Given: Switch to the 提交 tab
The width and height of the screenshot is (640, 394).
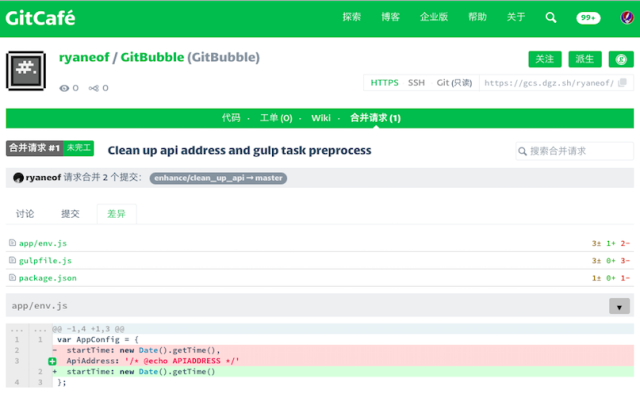Looking at the screenshot, I should pos(70,214).
